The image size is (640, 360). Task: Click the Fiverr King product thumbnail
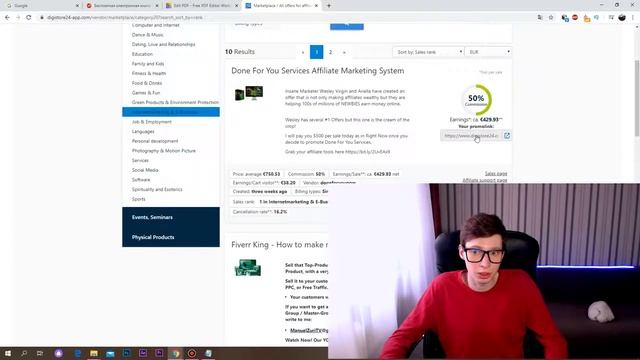click(x=248, y=267)
